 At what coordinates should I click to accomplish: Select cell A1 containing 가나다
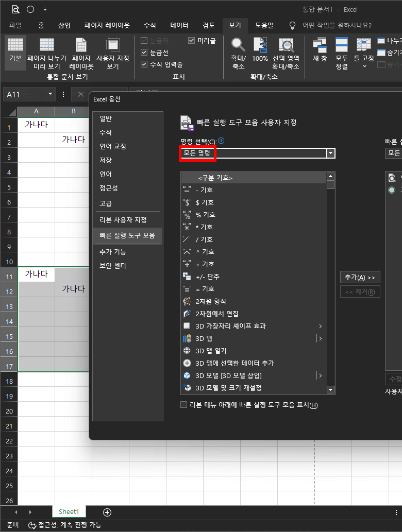(36, 125)
